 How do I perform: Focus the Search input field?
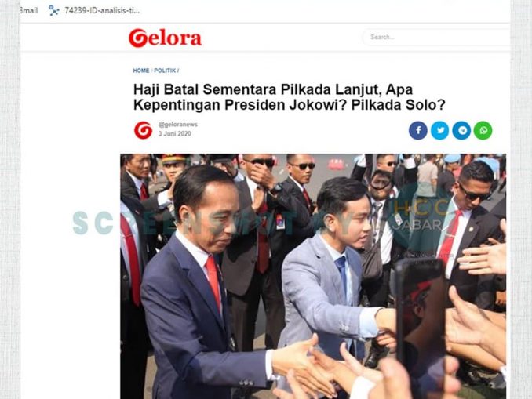pyautogui.click(x=437, y=37)
